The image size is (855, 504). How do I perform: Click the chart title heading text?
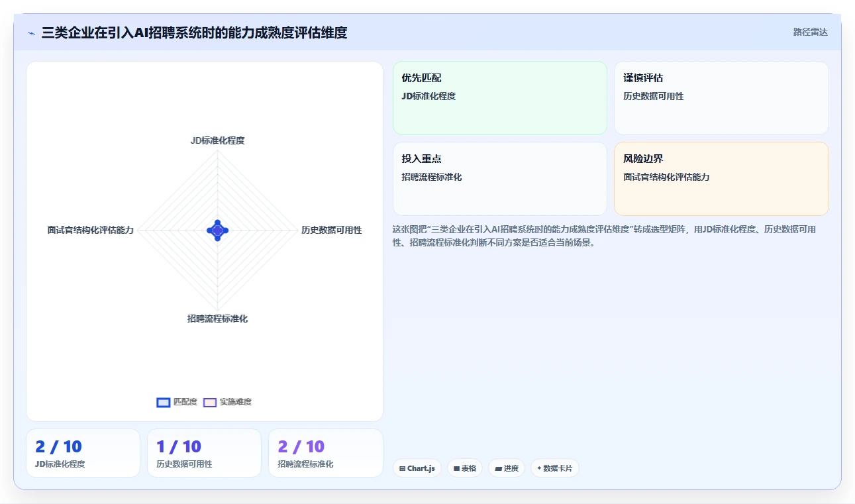point(194,32)
